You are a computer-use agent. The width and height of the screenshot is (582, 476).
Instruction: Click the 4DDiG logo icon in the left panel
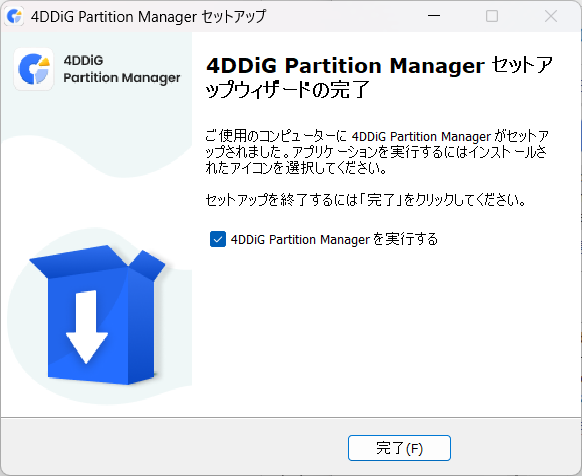pos(34,69)
